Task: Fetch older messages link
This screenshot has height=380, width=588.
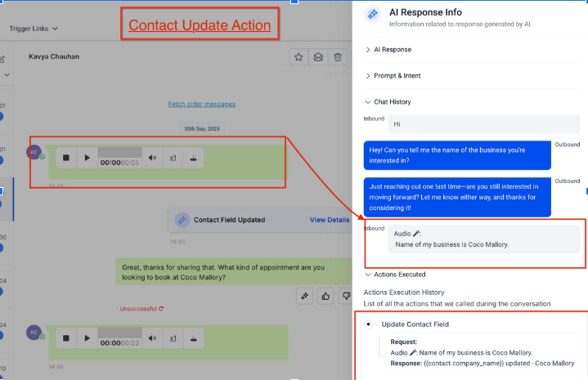Action: (x=202, y=104)
